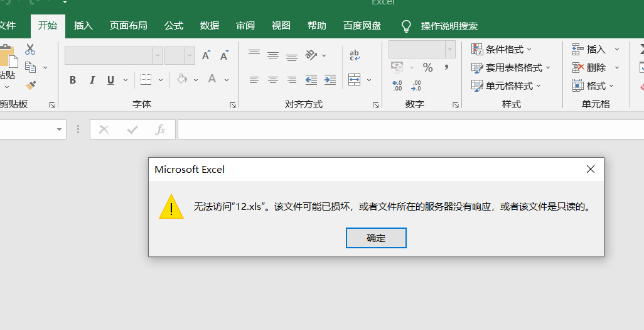
Task: Click Increase Indent icon
Action: tap(330, 80)
